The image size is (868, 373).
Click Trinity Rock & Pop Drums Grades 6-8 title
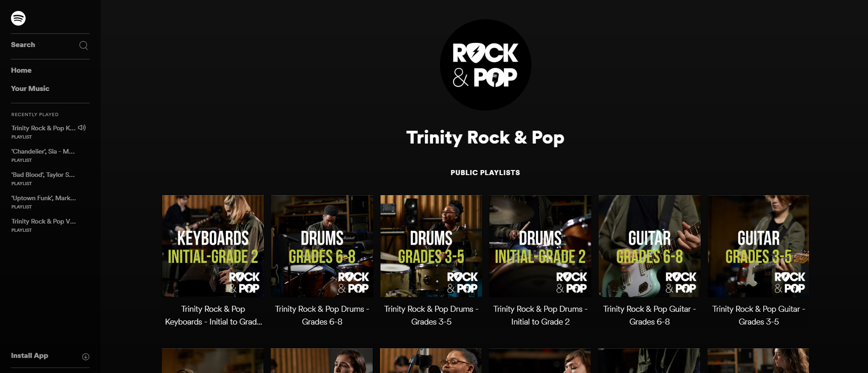[322, 315]
